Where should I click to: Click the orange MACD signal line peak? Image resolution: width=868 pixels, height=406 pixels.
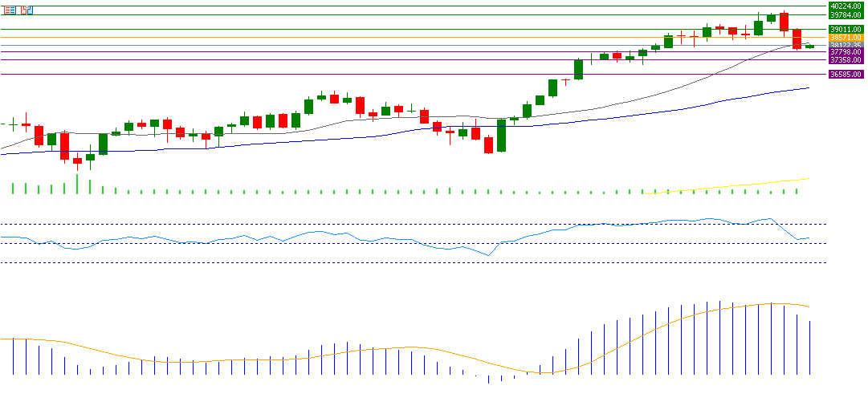pos(772,303)
